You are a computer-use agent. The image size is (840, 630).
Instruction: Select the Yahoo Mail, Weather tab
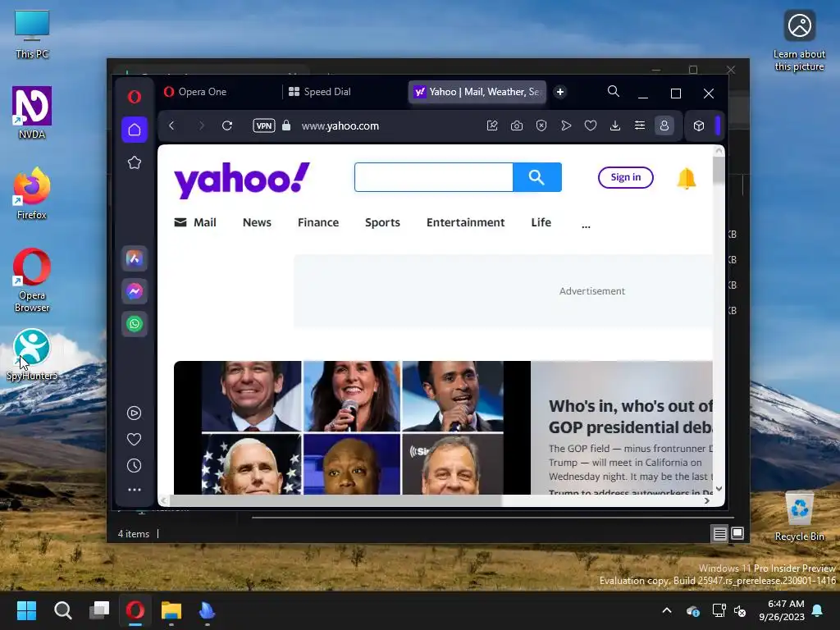(477, 92)
